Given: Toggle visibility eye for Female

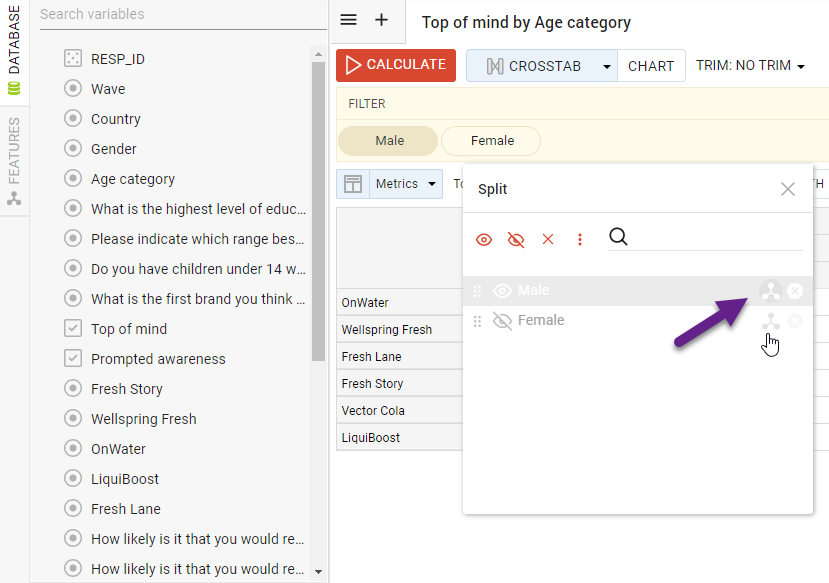Looking at the screenshot, I should (x=502, y=321).
